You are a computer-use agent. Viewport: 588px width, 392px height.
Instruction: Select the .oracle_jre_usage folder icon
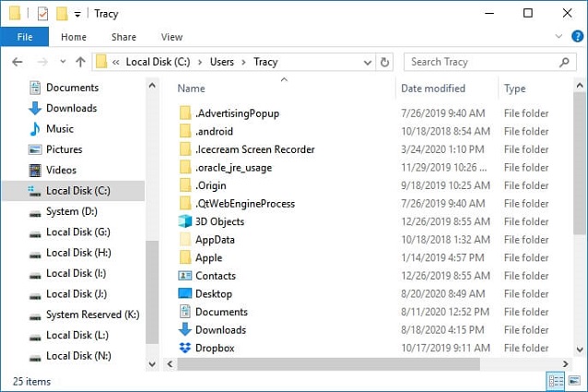[x=185, y=167]
